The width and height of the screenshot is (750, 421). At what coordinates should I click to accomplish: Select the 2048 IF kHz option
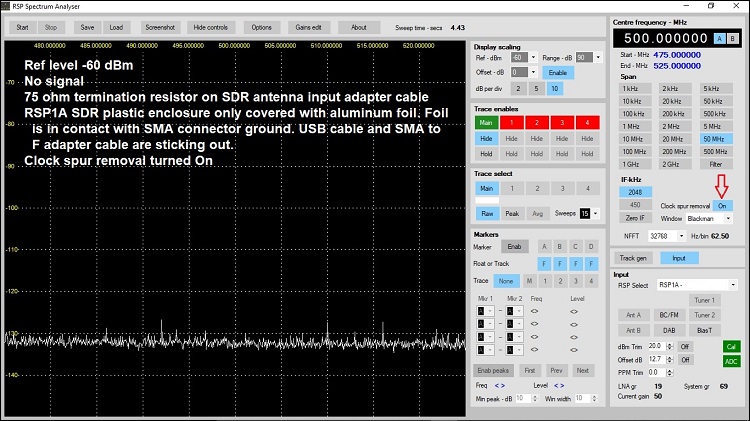pyautogui.click(x=634, y=192)
